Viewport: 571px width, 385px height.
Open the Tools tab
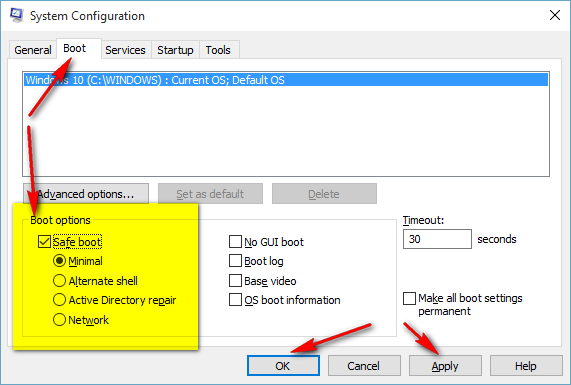(x=218, y=50)
